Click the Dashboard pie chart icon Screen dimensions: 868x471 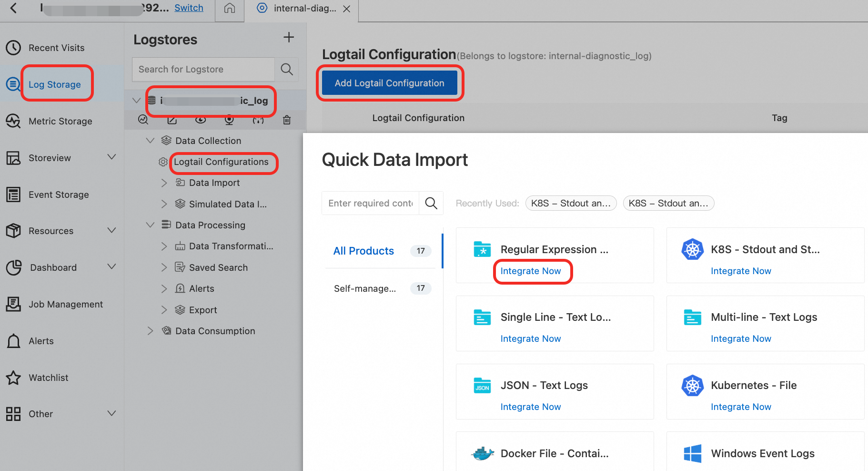[13, 267]
